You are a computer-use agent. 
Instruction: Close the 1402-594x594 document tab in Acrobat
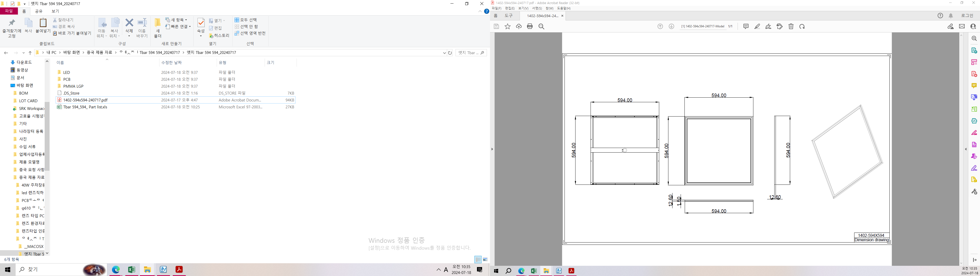pyautogui.click(x=562, y=16)
